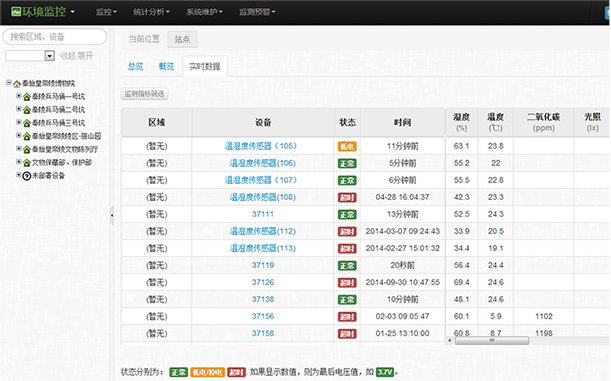
Task: Open the 温湿度传感器(113) device link
Action: pyautogui.click(x=263, y=248)
